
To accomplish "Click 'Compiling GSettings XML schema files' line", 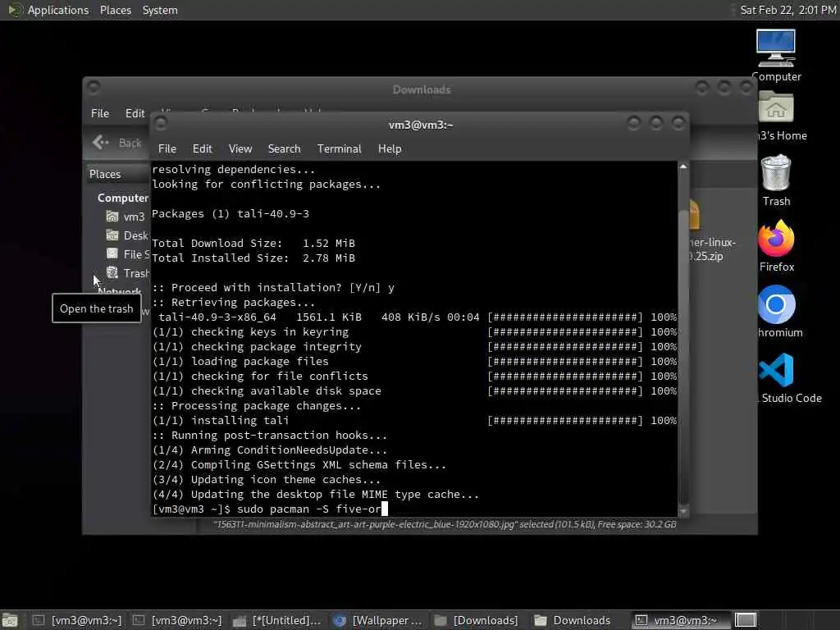I will point(299,465).
